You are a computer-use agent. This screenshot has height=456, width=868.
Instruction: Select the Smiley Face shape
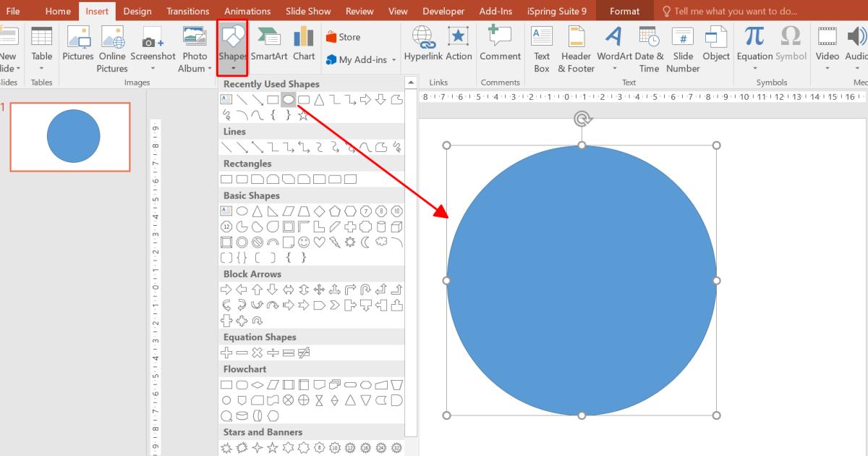point(304,240)
